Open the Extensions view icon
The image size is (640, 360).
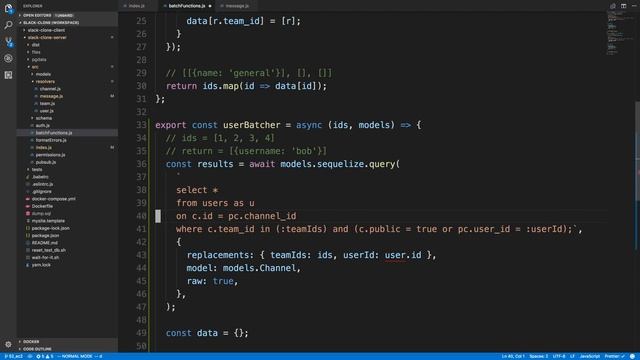[8, 75]
